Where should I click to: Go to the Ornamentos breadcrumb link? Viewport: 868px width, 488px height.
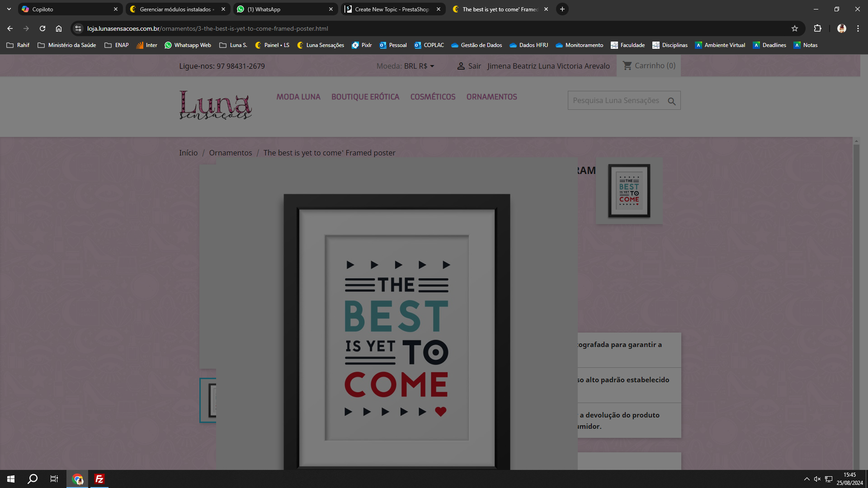(x=230, y=153)
